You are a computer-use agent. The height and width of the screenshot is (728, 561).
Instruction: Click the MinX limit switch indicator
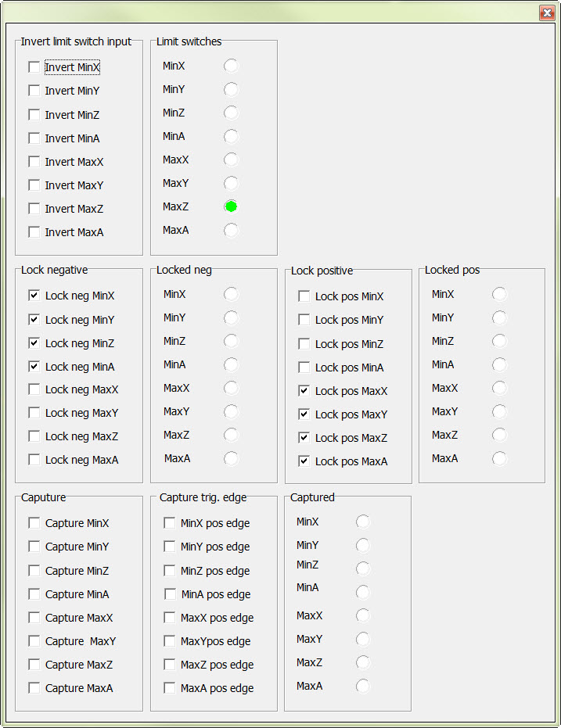pos(231,66)
